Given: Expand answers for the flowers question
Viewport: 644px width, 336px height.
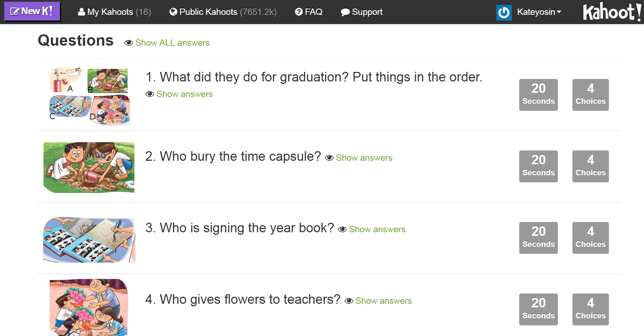Looking at the screenshot, I should [382, 301].
